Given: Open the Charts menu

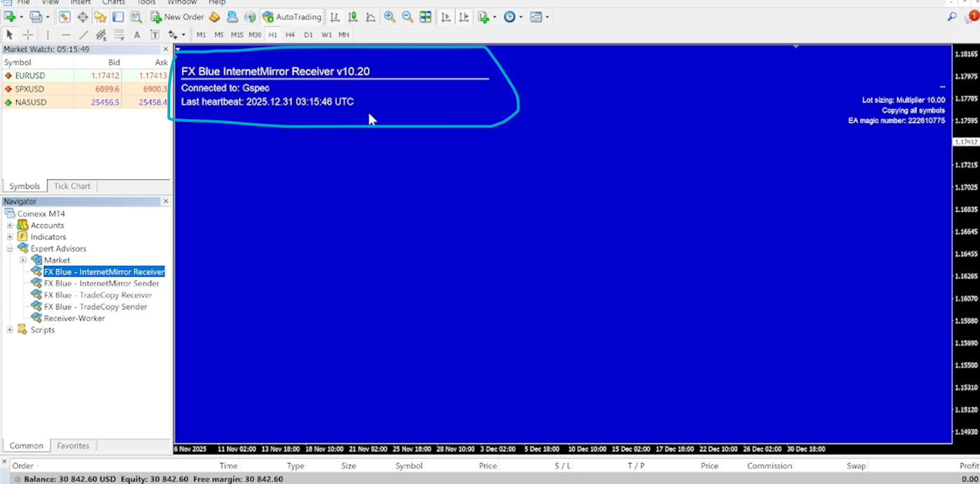Looking at the screenshot, I should click(x=113, y=3).
